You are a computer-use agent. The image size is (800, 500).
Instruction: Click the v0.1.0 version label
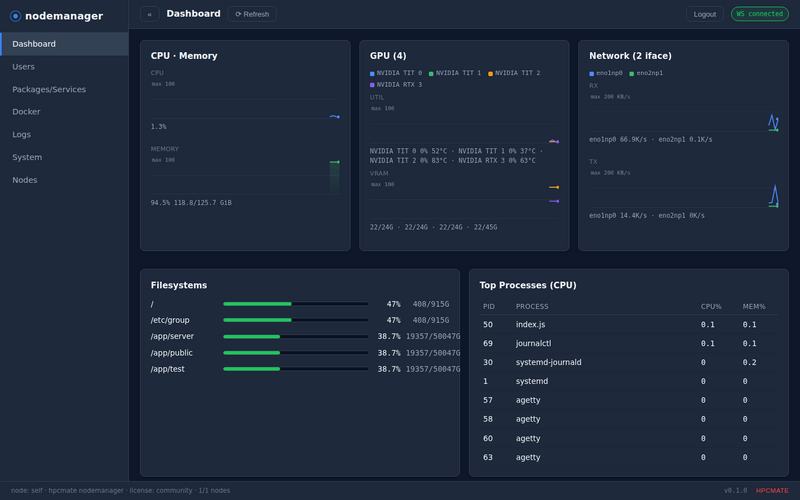tap(735, 491)
